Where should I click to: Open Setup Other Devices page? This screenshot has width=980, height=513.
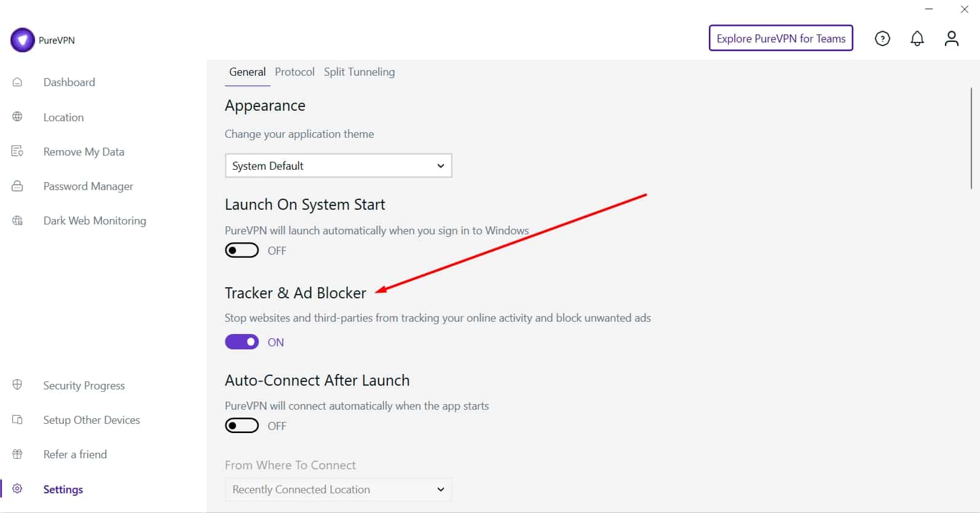pyautogui.click(x=92, y=420)
